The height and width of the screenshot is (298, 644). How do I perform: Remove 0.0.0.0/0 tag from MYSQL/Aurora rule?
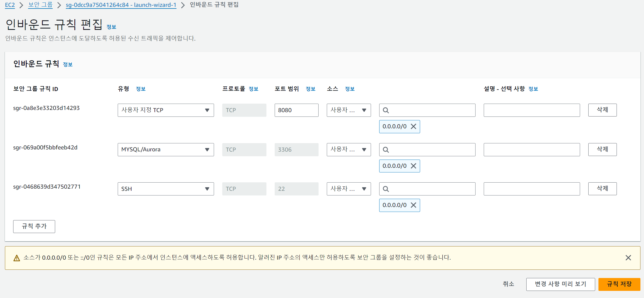pyautogui.click(x=414, y=166)
